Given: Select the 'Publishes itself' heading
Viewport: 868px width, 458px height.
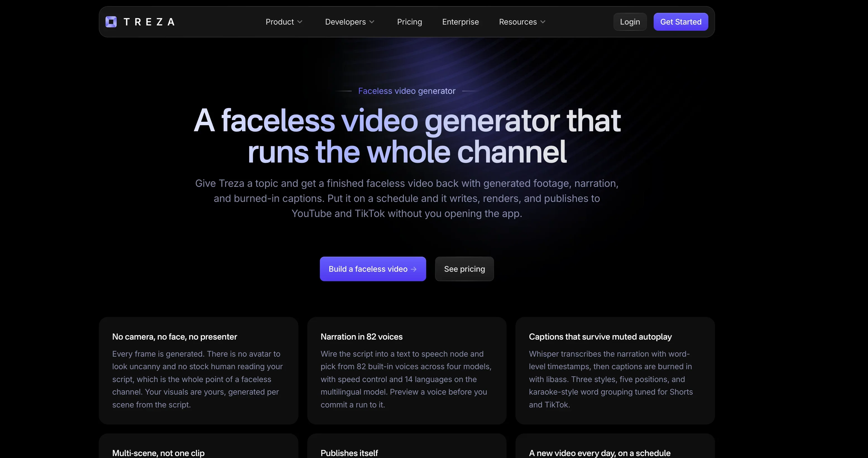Looking at the screenshot, I should coord(349,453).
